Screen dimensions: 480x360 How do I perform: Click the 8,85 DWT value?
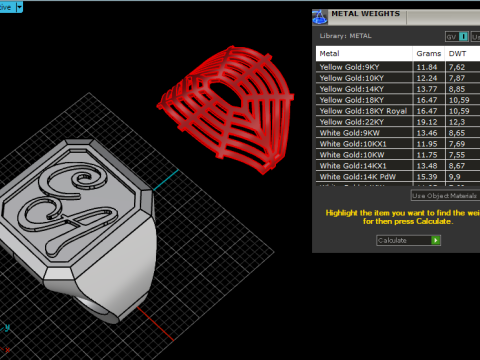point(457,89)
